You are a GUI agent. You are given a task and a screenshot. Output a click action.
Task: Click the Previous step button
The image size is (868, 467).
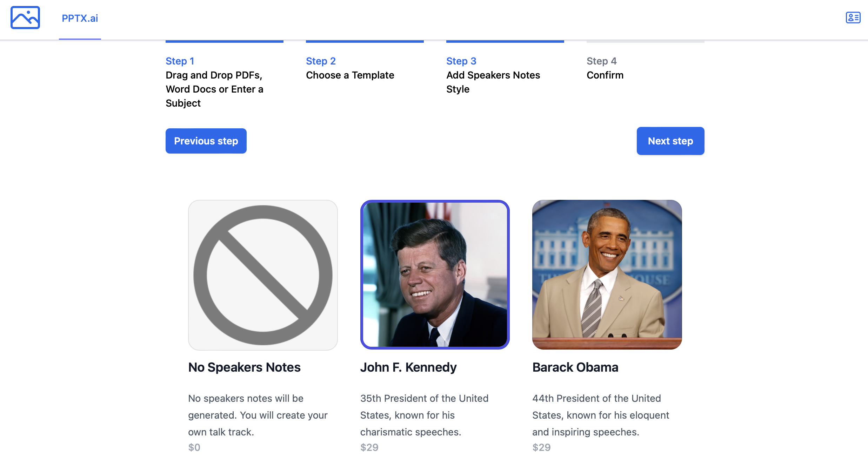point(206,141)
